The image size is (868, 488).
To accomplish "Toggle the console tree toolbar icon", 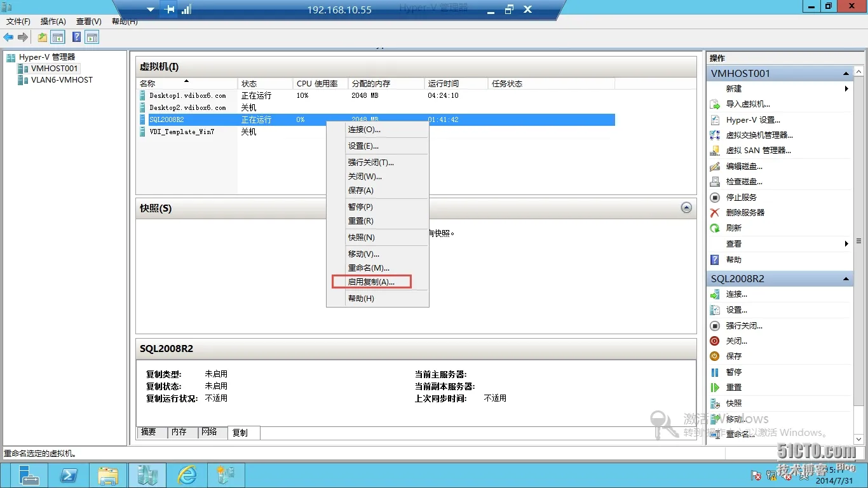I will coord(58,37).
